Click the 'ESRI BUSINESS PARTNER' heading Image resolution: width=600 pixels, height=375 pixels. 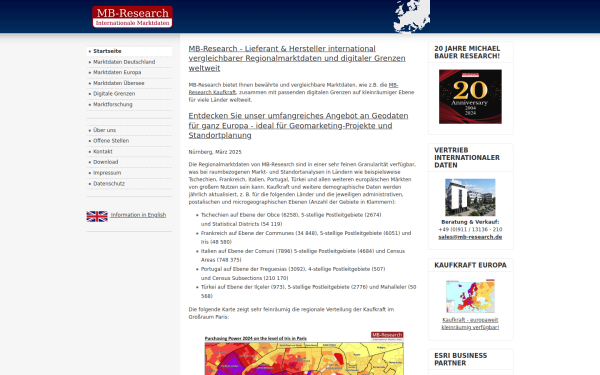pyautogui.click(x=461, y=359)
